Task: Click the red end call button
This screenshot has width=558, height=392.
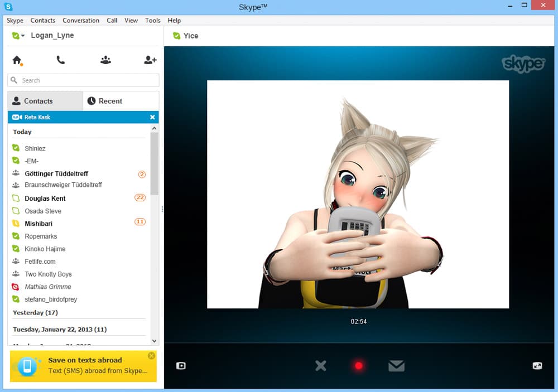Action: coord(359,366)
